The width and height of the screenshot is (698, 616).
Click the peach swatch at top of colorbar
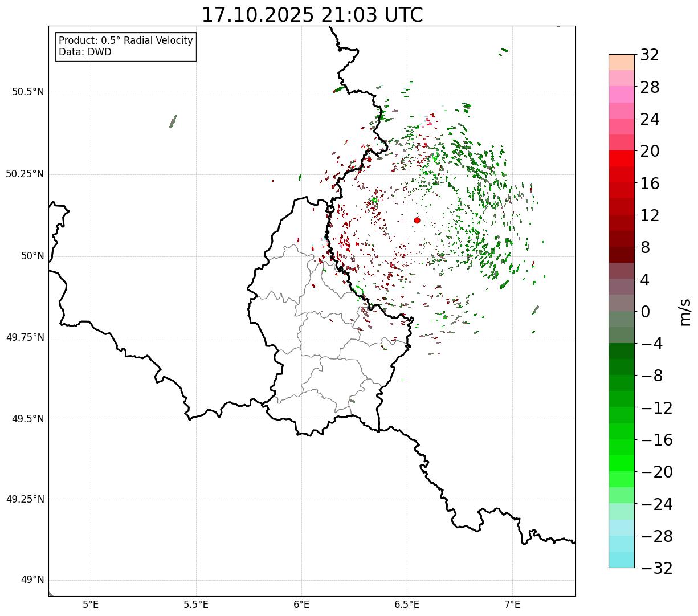click(x=622, y=62)
